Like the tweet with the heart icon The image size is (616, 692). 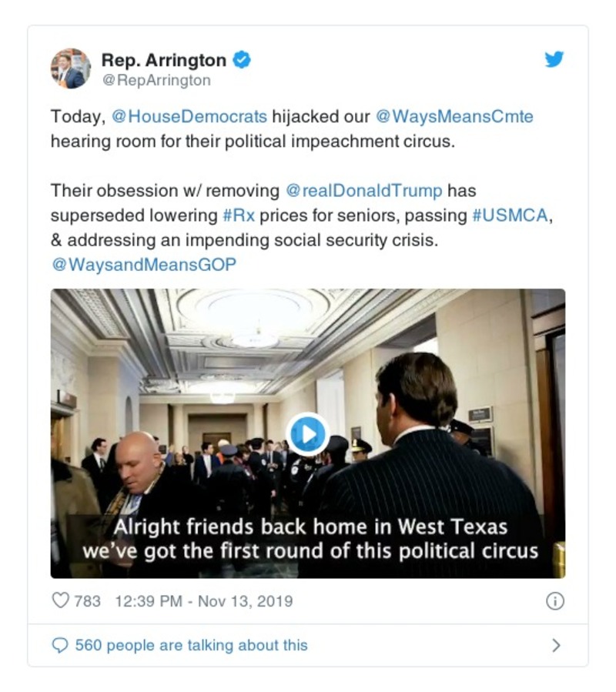61,600
